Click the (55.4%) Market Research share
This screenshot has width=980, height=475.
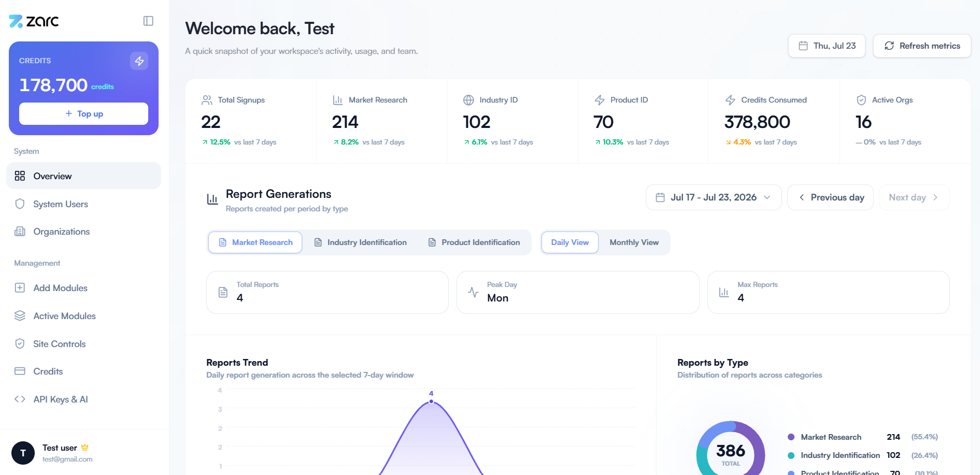pyautogui.click(x=925, y=437)
